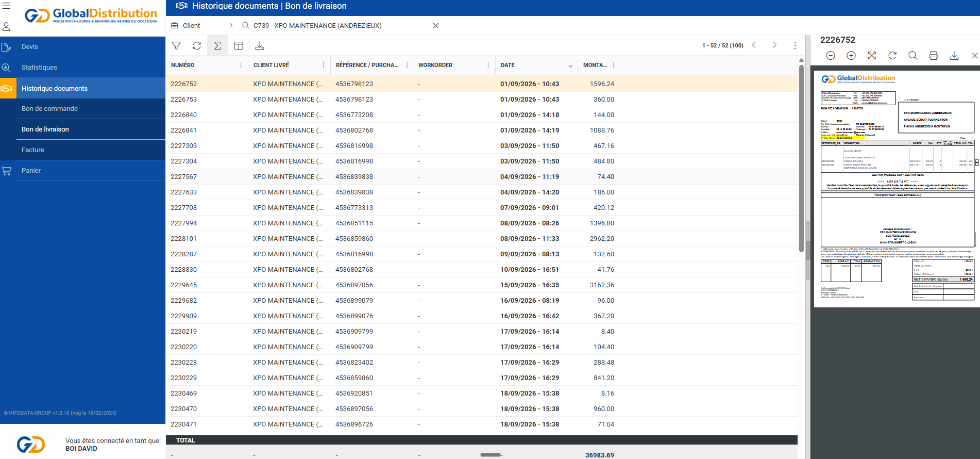Open NUMÉRO column options menu
Image resolution: width=980 pixels, height=459 pixels.
[x=241, y=65]
